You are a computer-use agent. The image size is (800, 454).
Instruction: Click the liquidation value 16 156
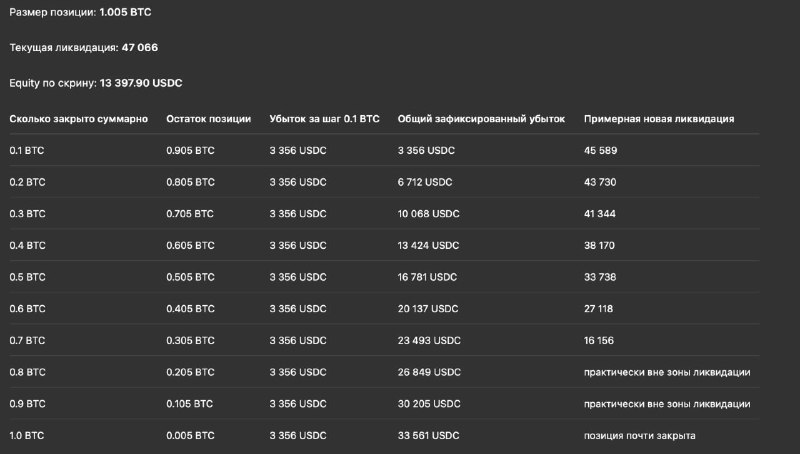point(599,340)
